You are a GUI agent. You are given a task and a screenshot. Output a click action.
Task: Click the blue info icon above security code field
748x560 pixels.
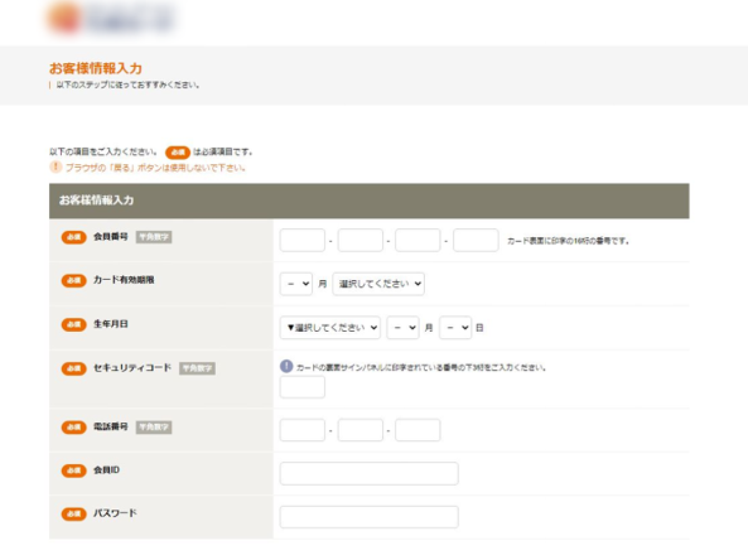click(286, 367)
